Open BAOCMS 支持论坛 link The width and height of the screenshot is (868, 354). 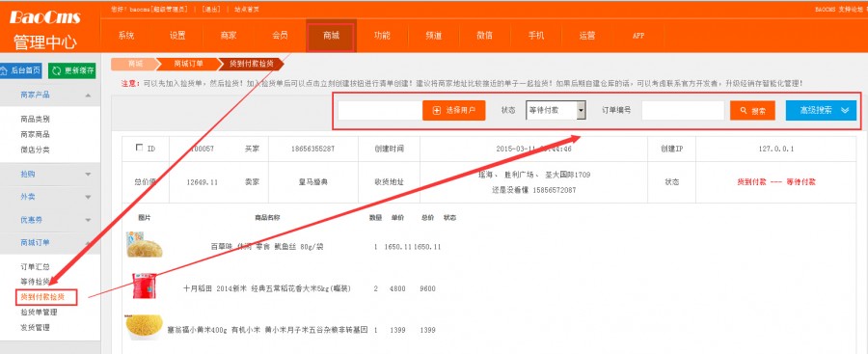[x=838, y=10]
